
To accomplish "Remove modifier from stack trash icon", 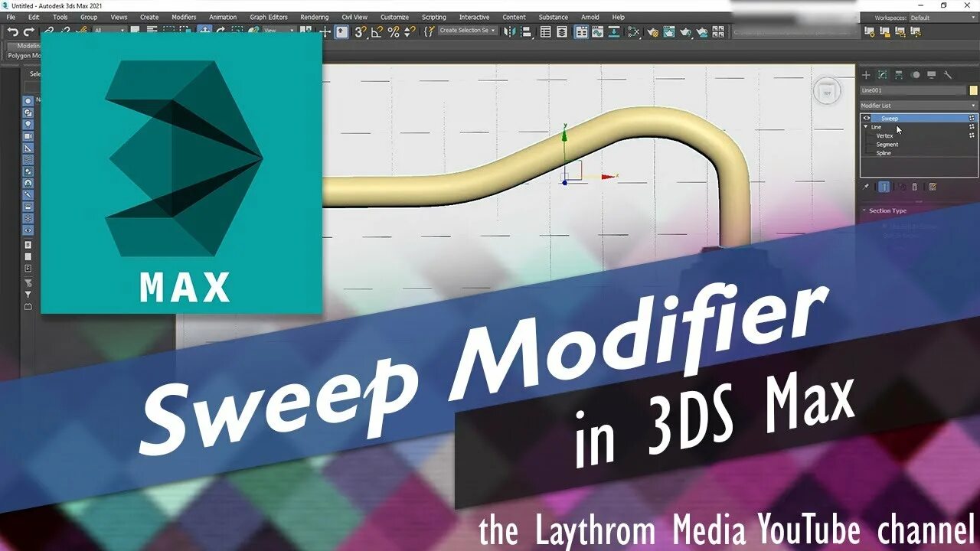I will pyautogui.click(x=915, y=187).
